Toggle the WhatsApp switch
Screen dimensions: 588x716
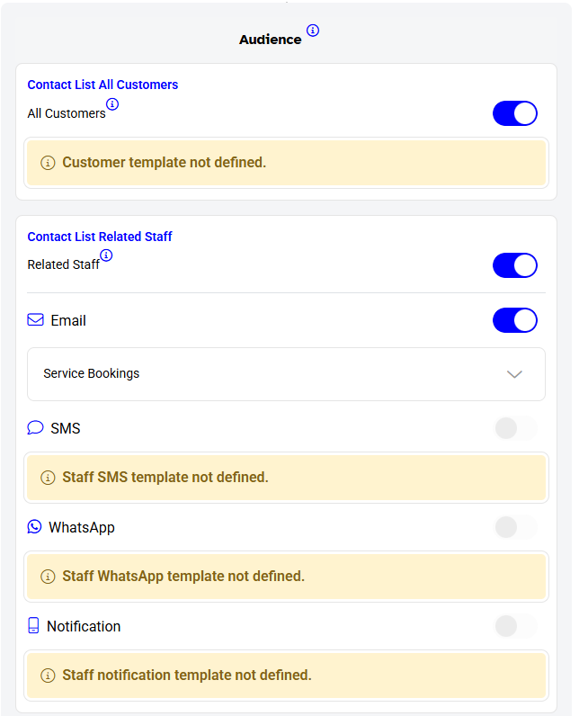pyautogui.click(x=516, y=527)
